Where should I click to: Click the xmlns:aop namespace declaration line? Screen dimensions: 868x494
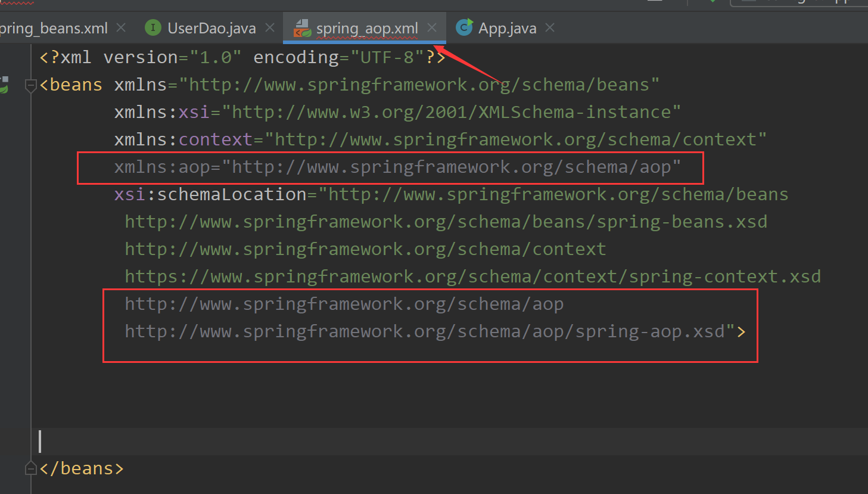pos(390,167)
